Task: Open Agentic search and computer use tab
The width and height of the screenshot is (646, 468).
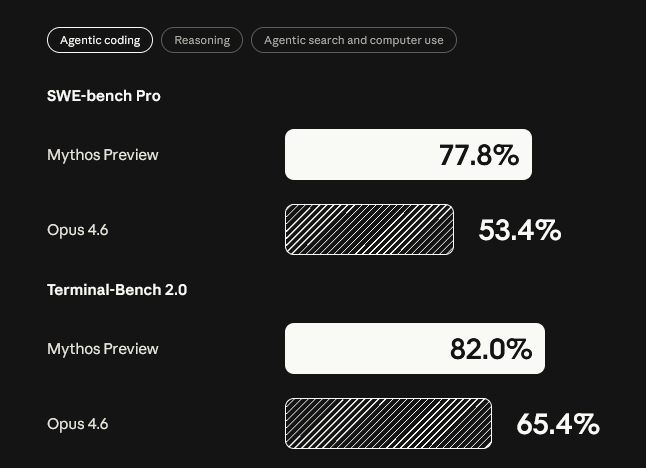Action: (353, 40)
